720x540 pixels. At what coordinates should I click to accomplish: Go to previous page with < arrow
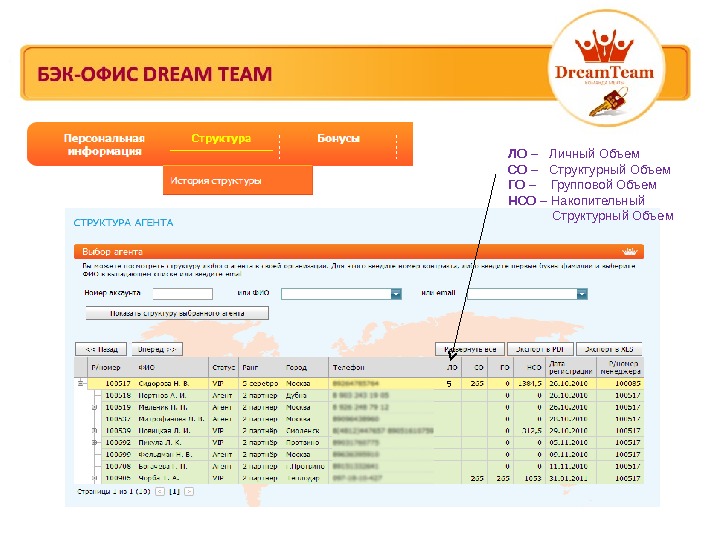pyautogui.click(x=160, y=492)
